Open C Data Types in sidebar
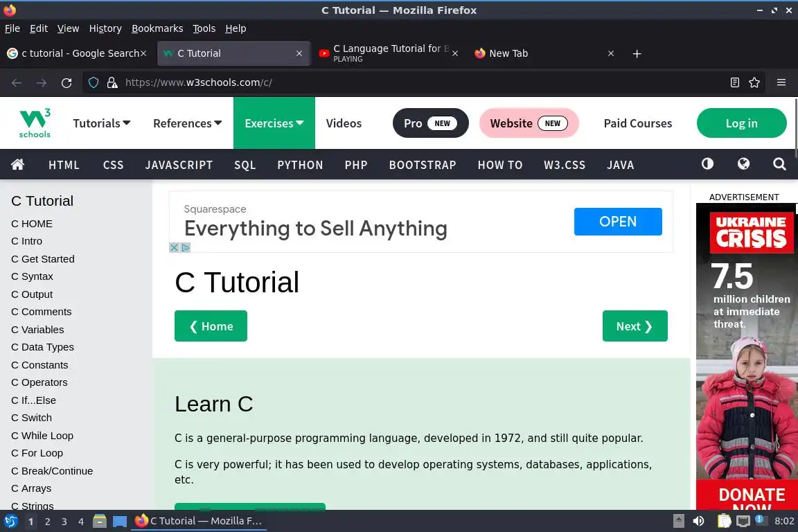 (42, 347)
